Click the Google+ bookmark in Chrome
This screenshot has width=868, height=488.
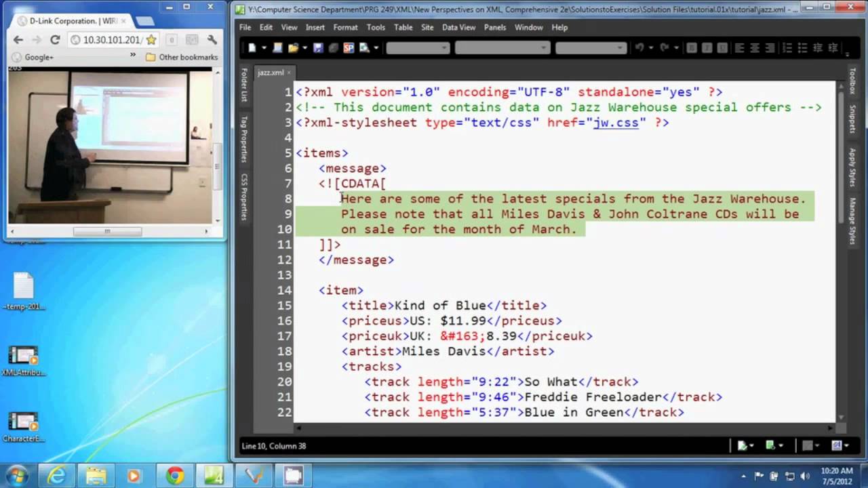(33, 57)
